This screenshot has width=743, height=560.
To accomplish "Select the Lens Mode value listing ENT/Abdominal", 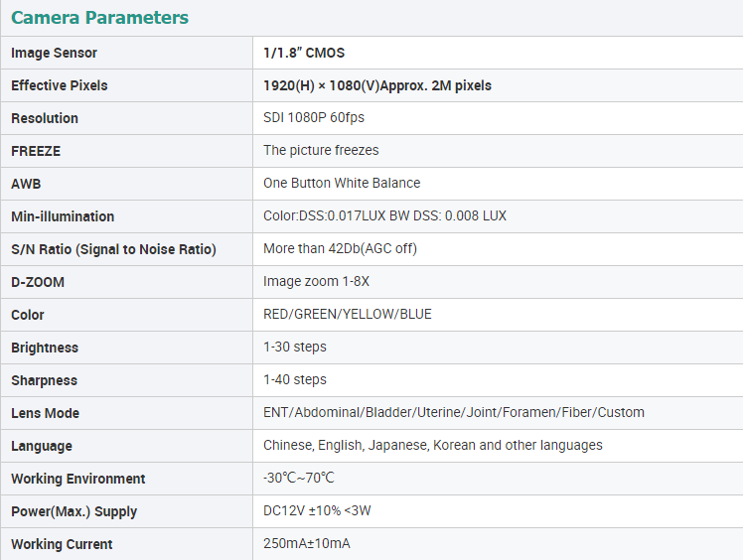I will pos(454,413).
